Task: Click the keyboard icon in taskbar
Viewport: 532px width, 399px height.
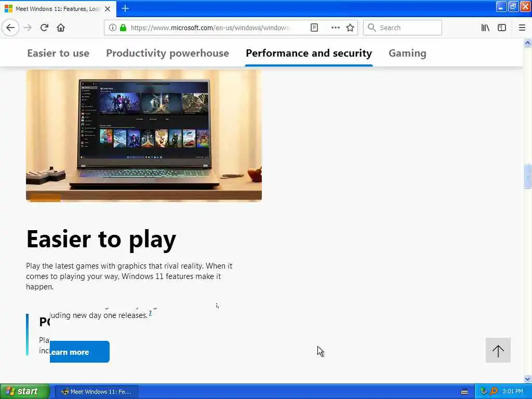Action: [x=464, y=392]
